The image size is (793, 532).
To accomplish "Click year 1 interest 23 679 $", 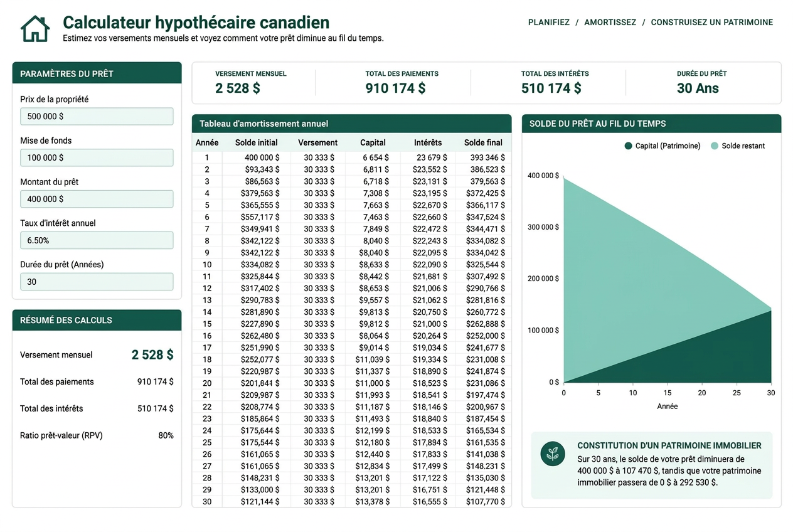I will pos(432,157).
